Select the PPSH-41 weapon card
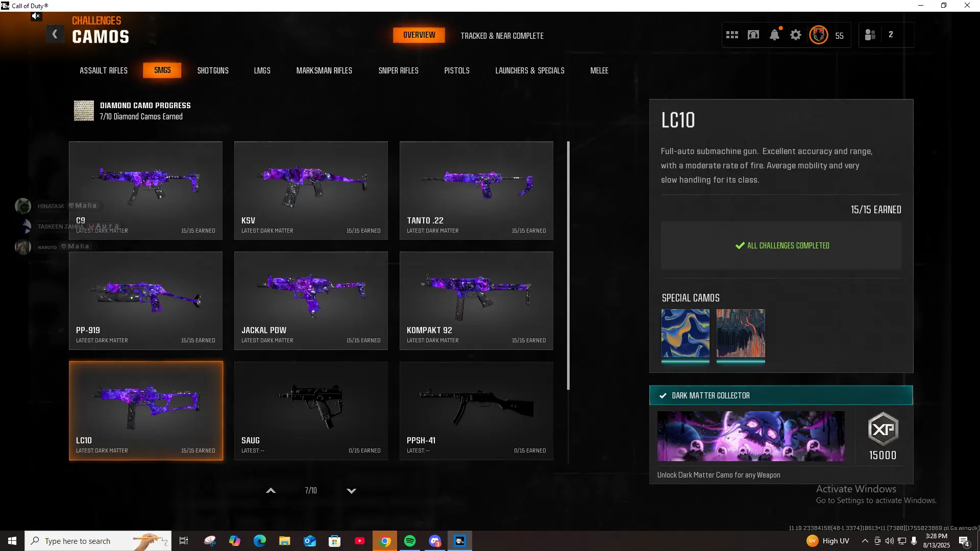The width and height of the screenshot is (980, 551). tap(476, 411)
